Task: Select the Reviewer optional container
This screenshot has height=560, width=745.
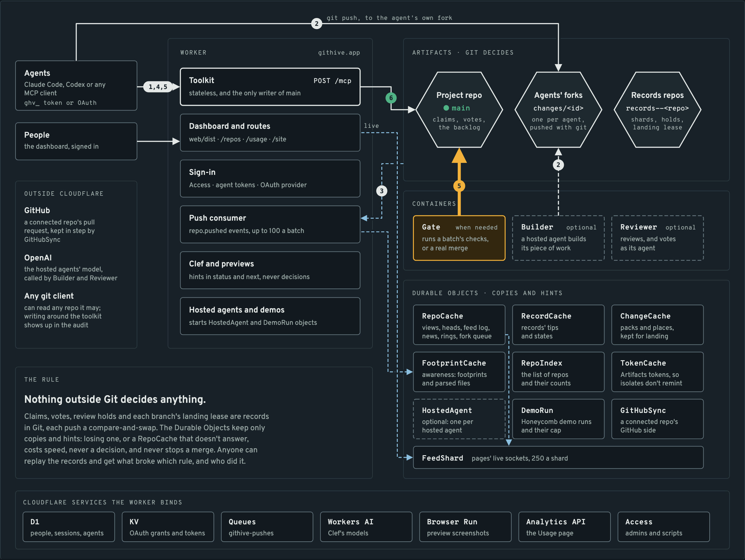Action: point(658,238)
